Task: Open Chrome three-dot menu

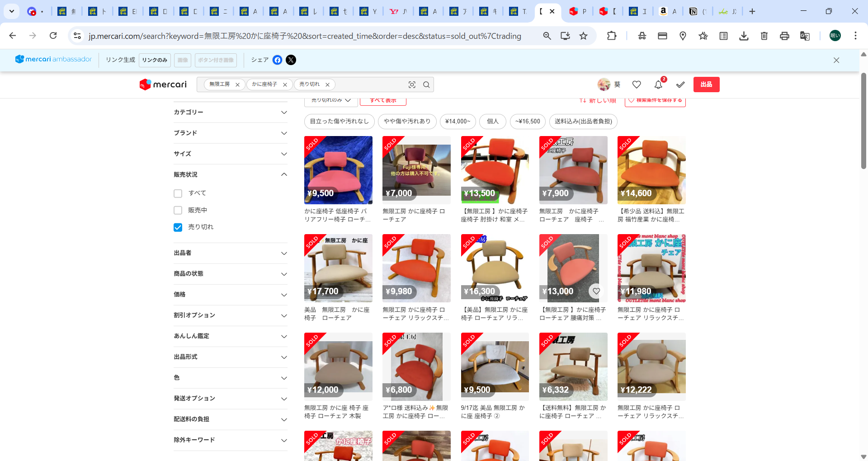Action: [x=855, y=36]
